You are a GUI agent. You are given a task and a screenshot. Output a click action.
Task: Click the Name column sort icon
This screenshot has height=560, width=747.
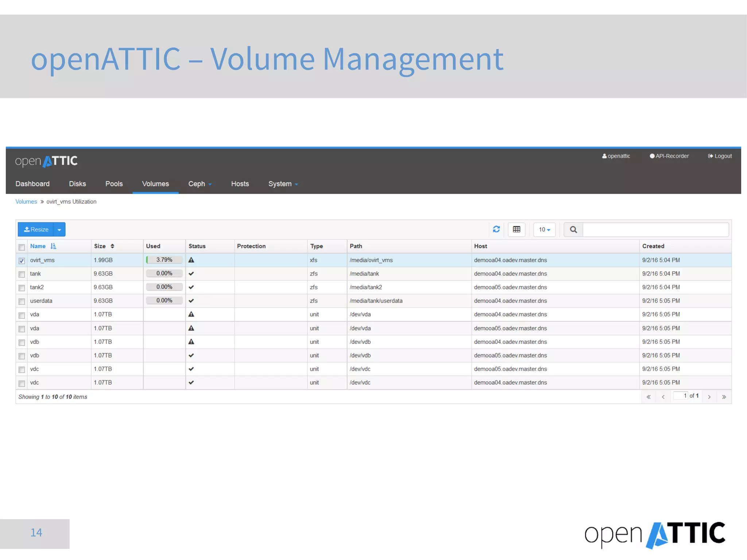click(53, 246)
